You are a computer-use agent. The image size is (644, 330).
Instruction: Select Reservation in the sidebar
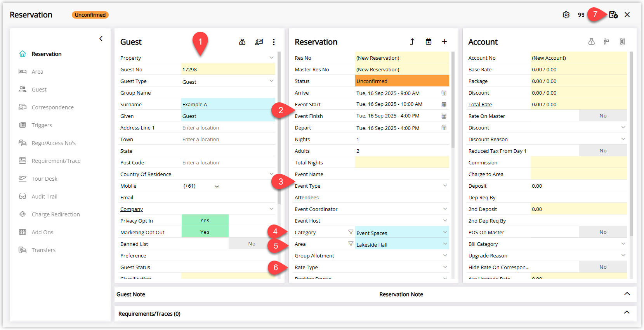[x=47, y=54]
